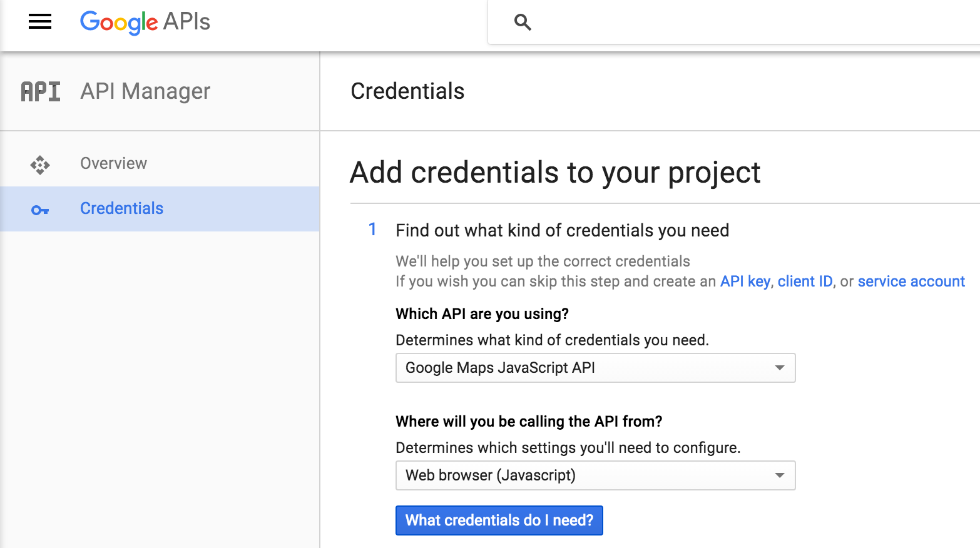Follow the client ID link
Image resolution: width=980 pixels, height=548 pixels.
[x=805, y=282]
